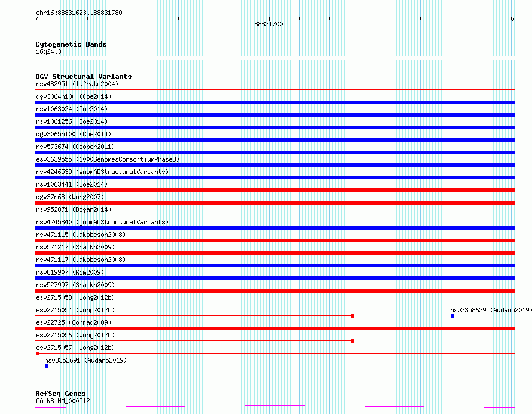Select nsv3358629 (Audano2019) label
The height and width of the screenshot is (414, 532).
click(491, 310)
